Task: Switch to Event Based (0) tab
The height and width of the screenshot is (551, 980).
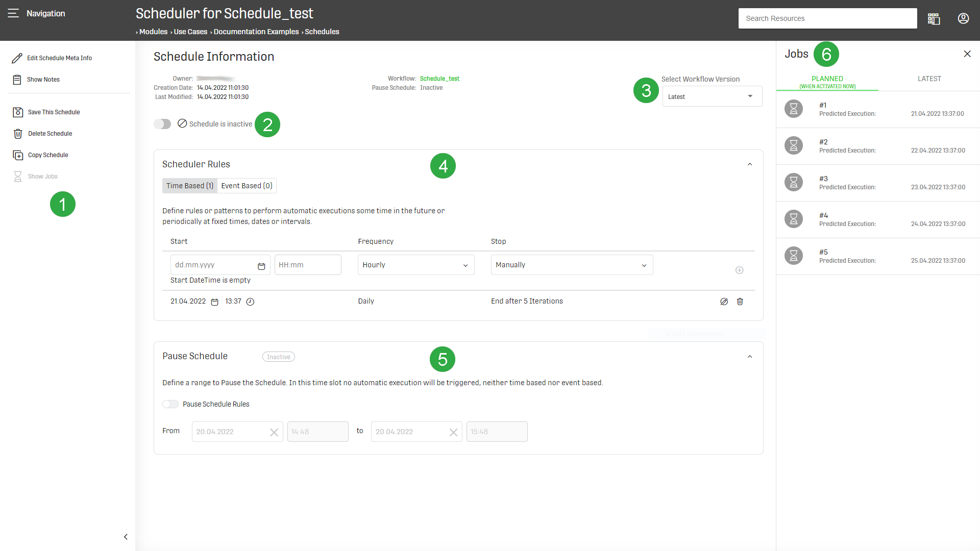Action: click(x=247, y=186)
